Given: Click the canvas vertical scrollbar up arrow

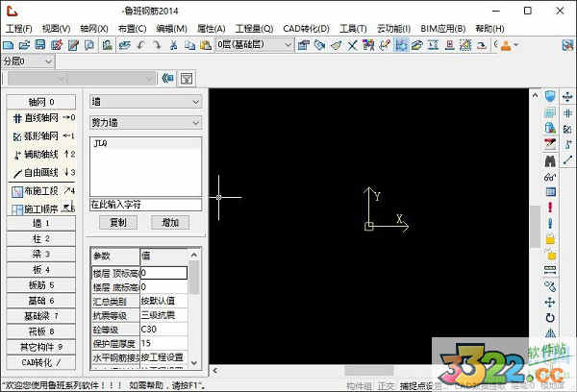Looking at the screenshot, I should click(x=535, y=96).
